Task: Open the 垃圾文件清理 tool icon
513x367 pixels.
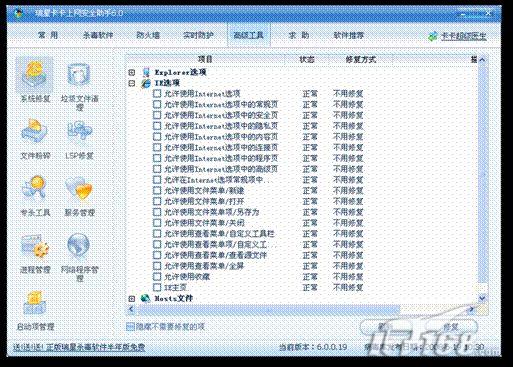Action: [79, 75]
